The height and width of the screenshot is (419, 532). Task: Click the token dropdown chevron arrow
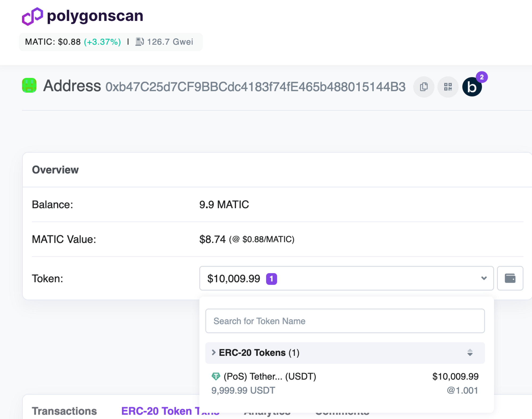(x=484, y=278)
